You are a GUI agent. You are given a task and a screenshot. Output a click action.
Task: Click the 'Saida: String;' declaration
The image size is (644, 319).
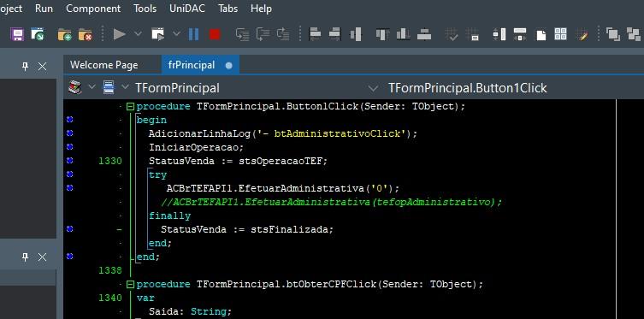pyautogui.click(x=190, y=311)
